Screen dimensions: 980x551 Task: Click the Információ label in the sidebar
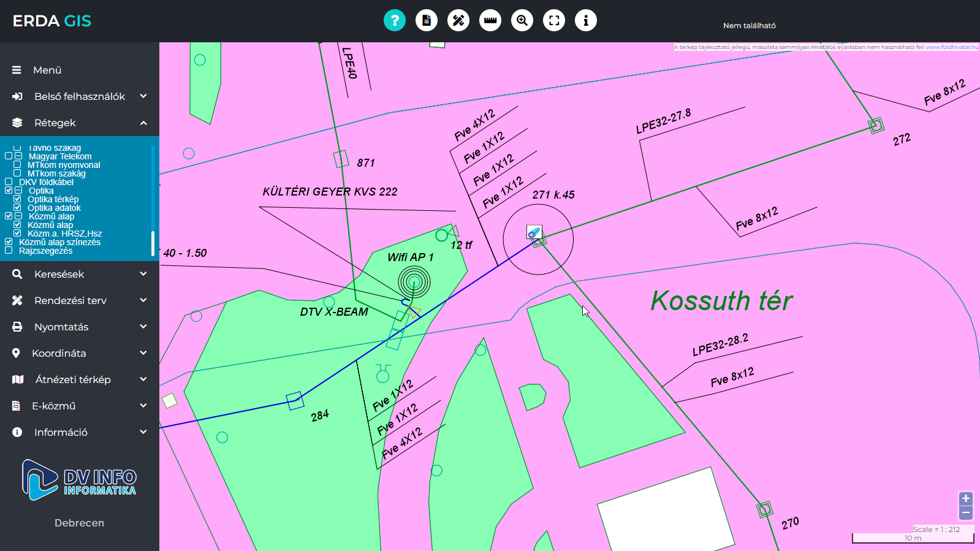coord(61,432)
